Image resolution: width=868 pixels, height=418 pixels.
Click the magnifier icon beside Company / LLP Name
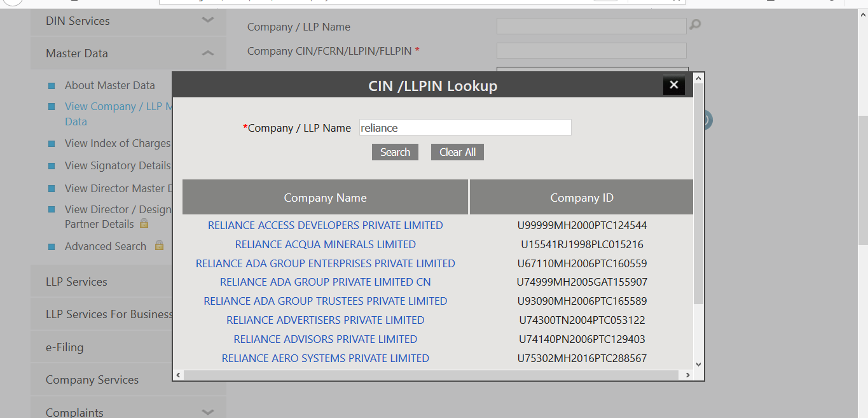coord(695,25)
